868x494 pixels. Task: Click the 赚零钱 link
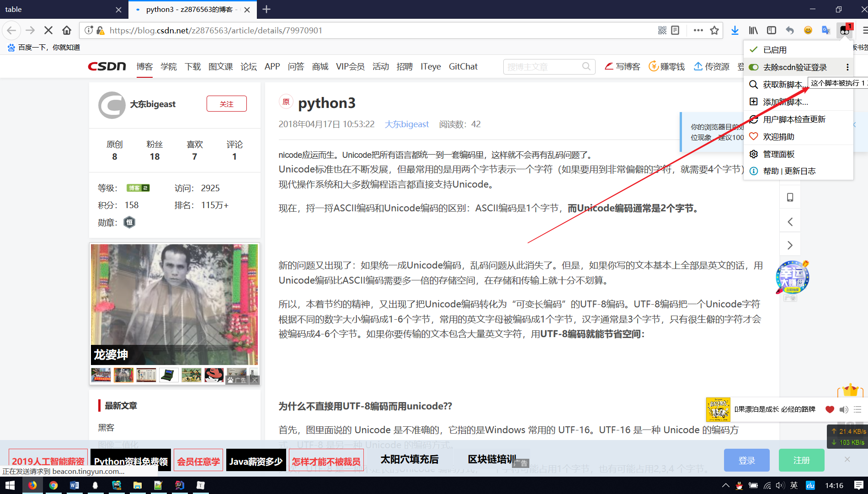point(667,66)
